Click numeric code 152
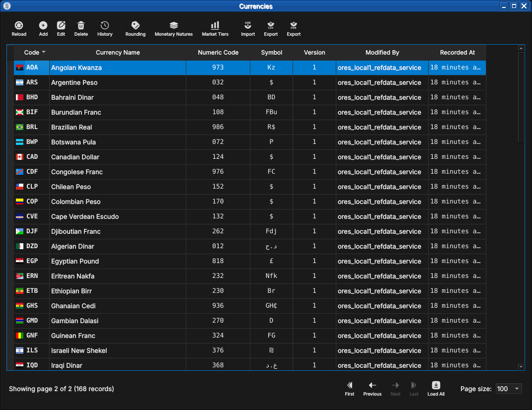This screenshot has height=410, width=532. (218, 187)
